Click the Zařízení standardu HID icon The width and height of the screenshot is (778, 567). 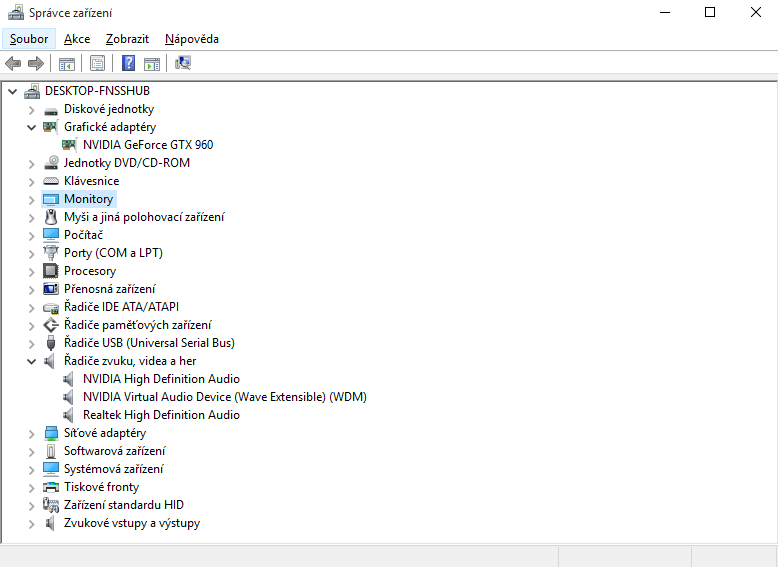click(x=51, y=505)
